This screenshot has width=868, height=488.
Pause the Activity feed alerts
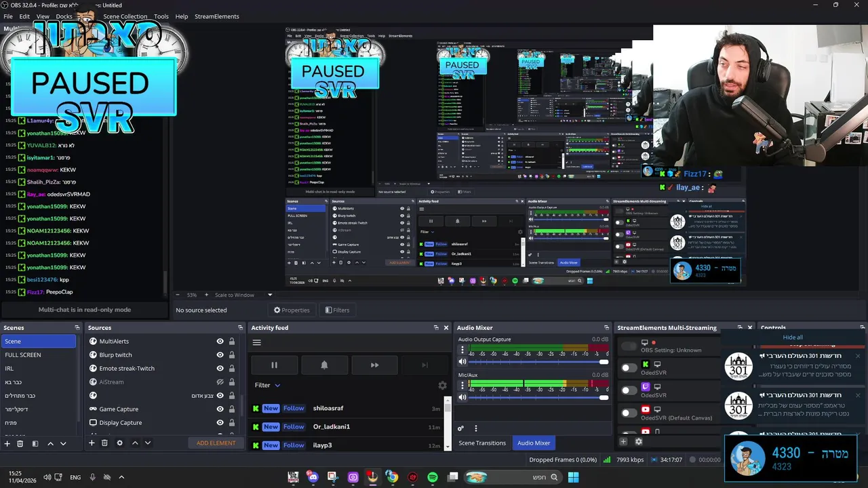[274, 365]
